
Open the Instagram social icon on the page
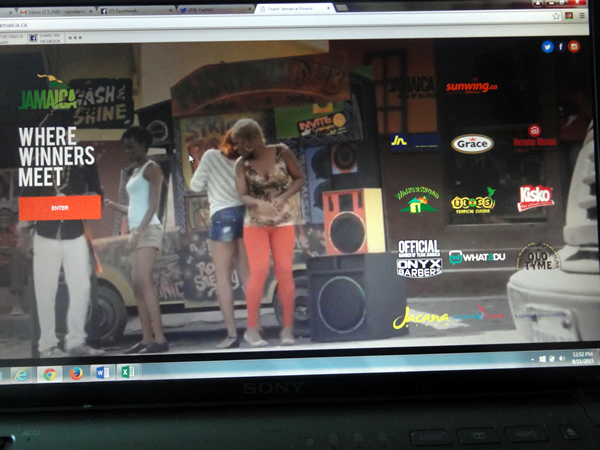pyautogui.click(x=574, y=47)
